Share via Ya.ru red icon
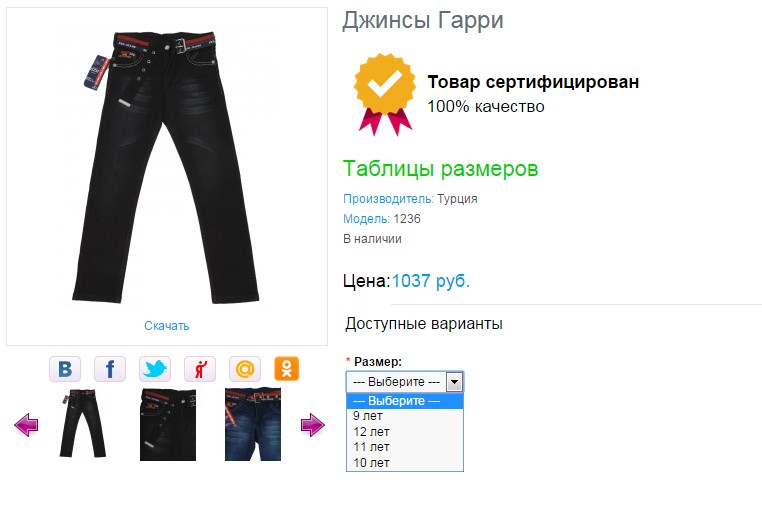 coord(200,369)
